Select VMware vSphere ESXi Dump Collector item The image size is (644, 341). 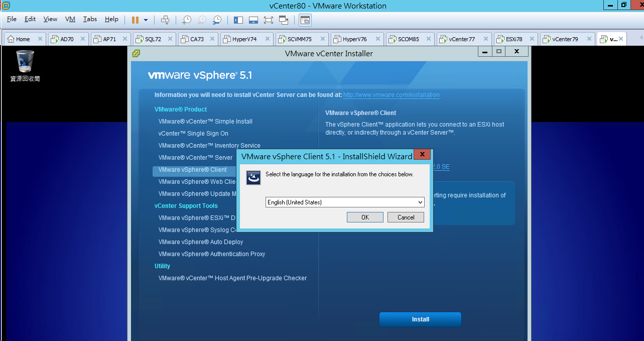tap(197, 218)
